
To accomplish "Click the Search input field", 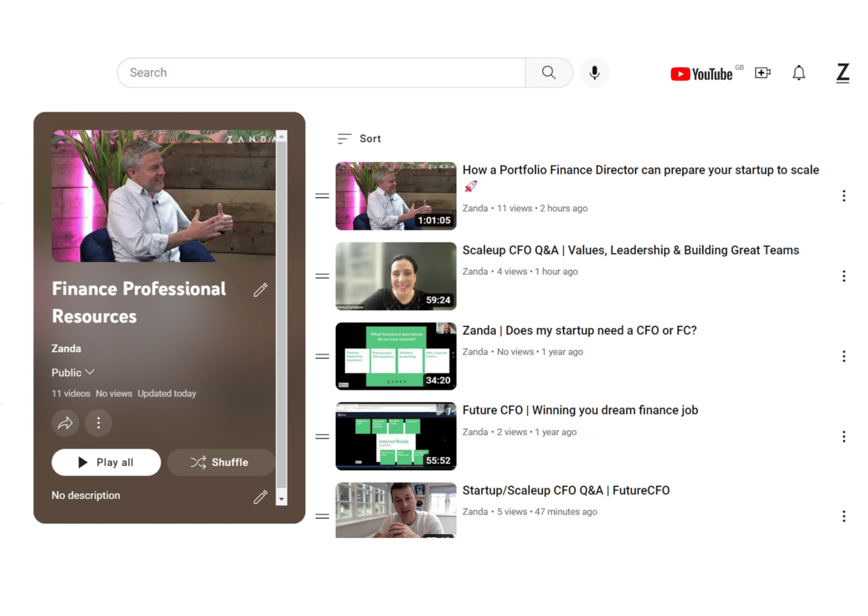I will (x=321, y=73).
